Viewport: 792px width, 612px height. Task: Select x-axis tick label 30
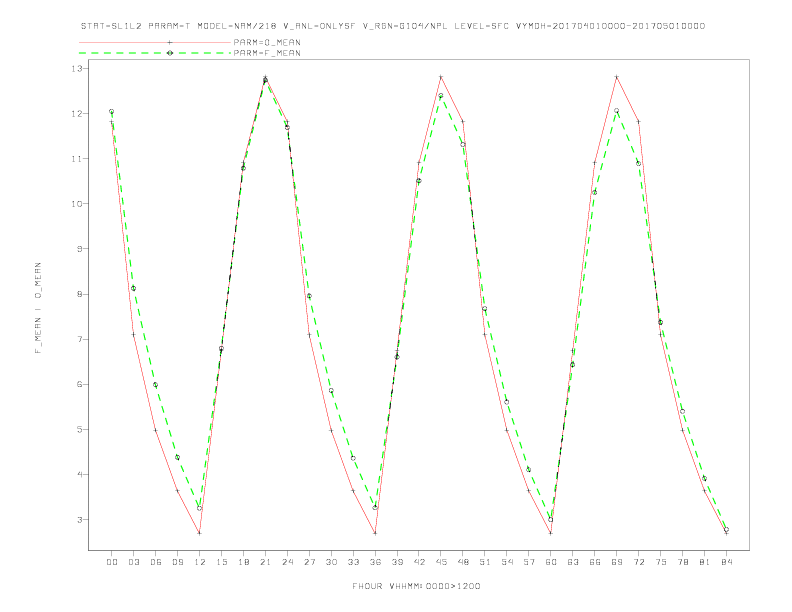pyautogui.click(x=331, y=562)
